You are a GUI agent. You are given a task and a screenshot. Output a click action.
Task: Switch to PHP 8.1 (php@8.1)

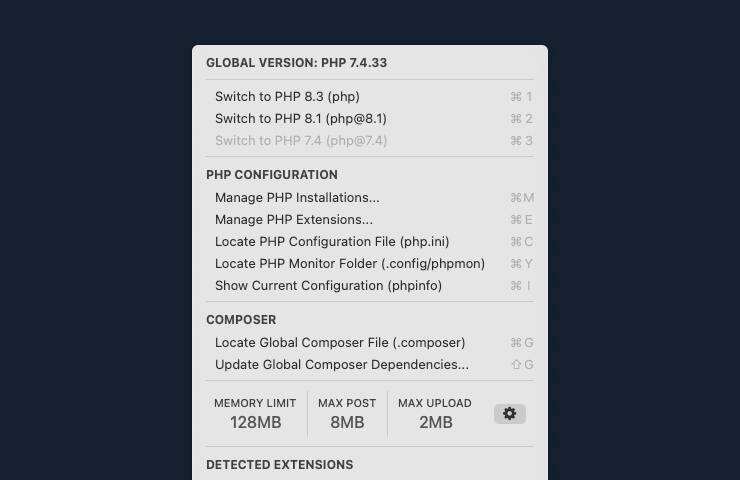tap(300, 119)
